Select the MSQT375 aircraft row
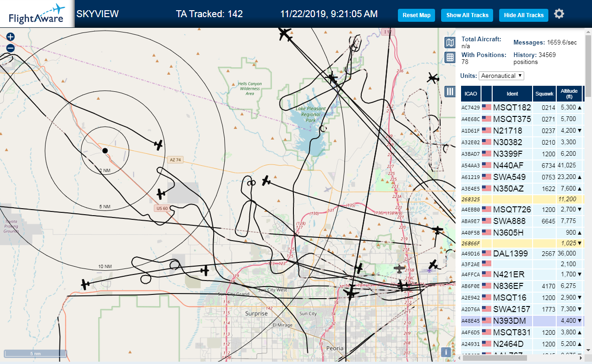592x364 pixels. coord(522,119)
